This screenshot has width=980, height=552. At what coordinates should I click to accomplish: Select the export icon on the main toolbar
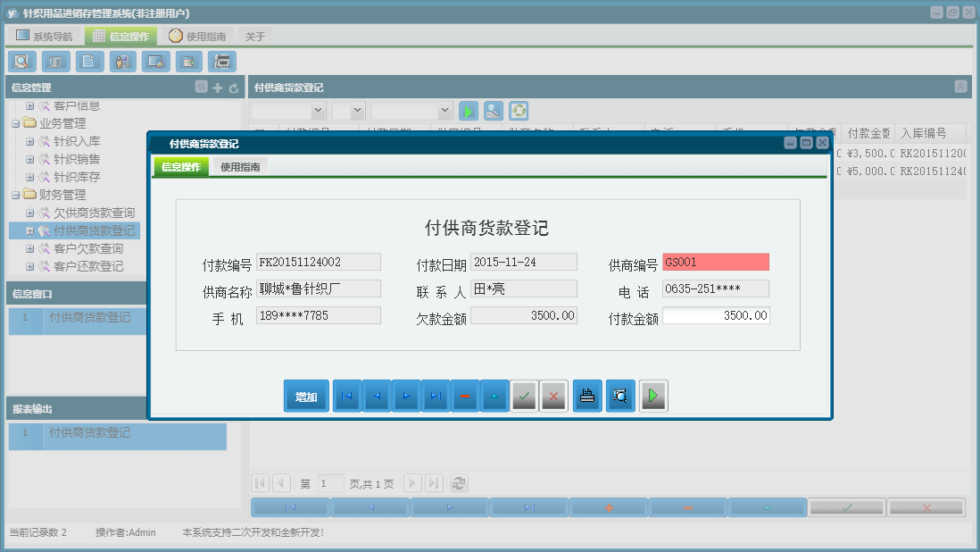point(187,61)
